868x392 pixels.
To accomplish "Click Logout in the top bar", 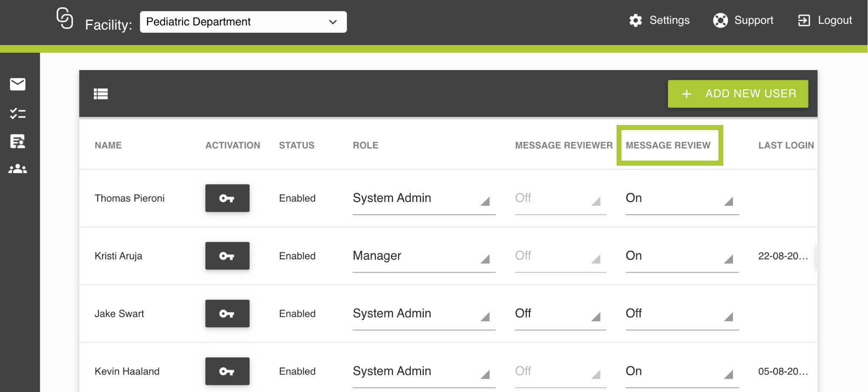I will [x=825, y=20].
